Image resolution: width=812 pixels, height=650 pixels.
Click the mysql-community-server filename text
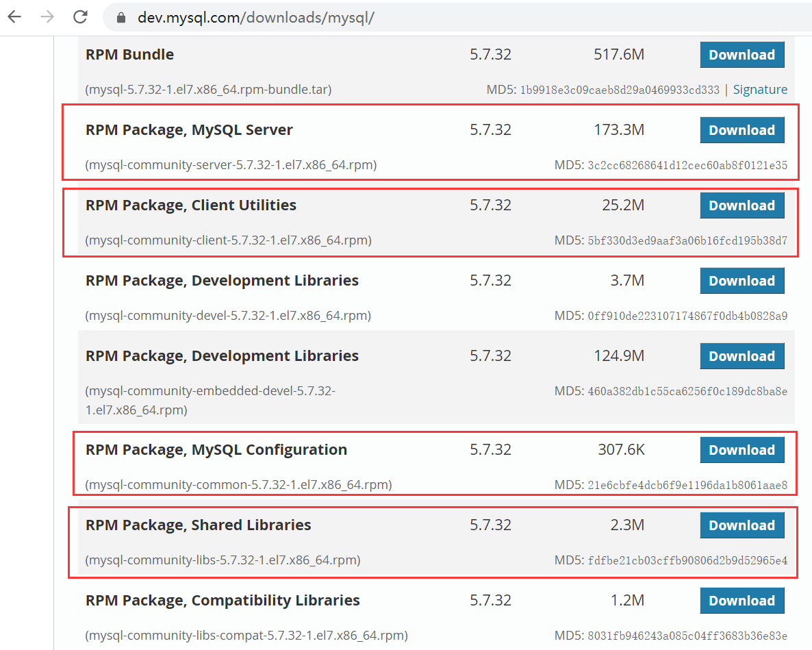click(x=229, y=164)
